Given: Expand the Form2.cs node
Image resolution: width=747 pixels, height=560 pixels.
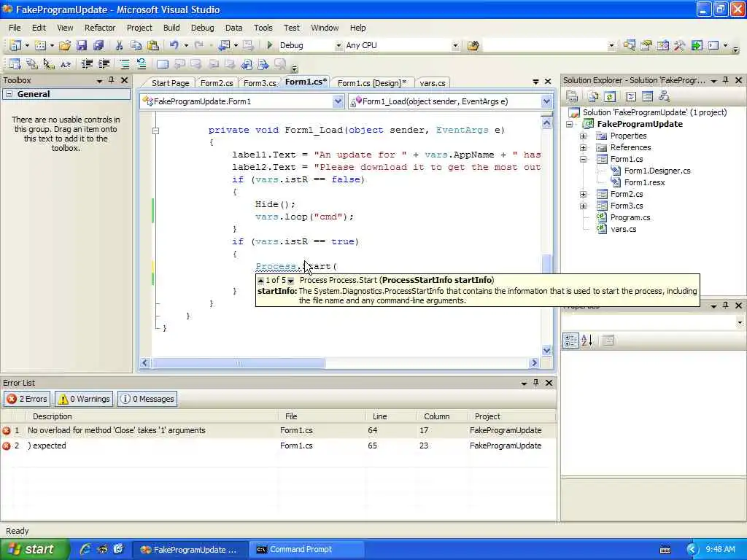Looking at the screenshot, I should point(583,194).
